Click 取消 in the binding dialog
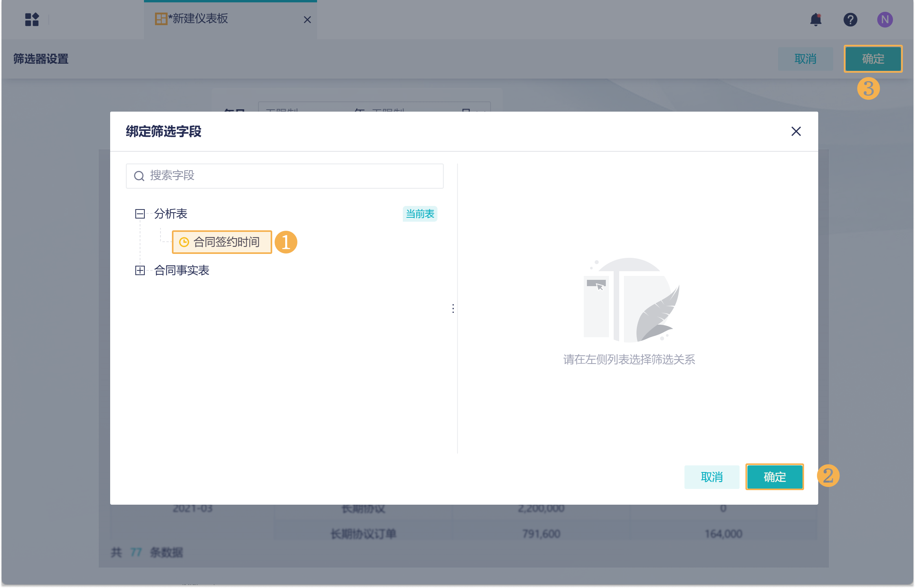This screenshot has width=915, height=588. click(711, 477)
